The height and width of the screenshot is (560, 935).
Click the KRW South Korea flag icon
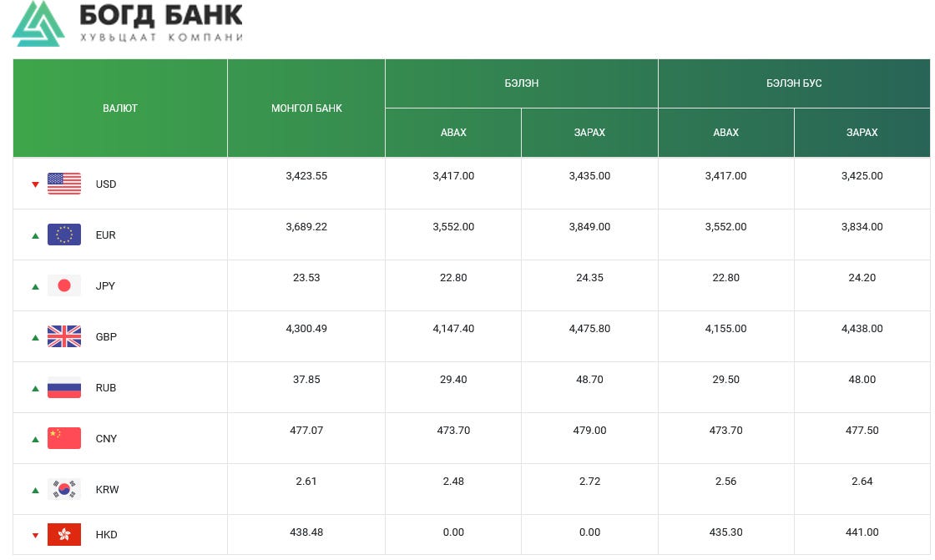point(64,489)
